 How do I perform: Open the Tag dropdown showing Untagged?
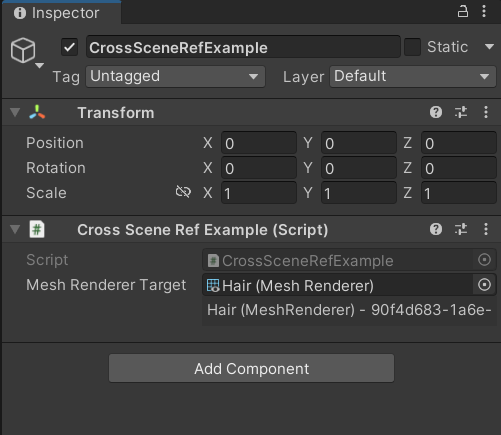point(175,76)
